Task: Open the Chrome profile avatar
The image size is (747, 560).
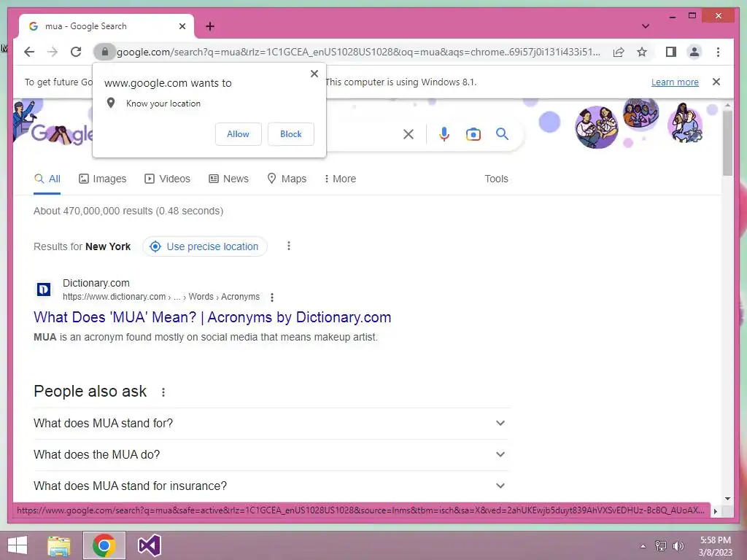Action: 694,52
